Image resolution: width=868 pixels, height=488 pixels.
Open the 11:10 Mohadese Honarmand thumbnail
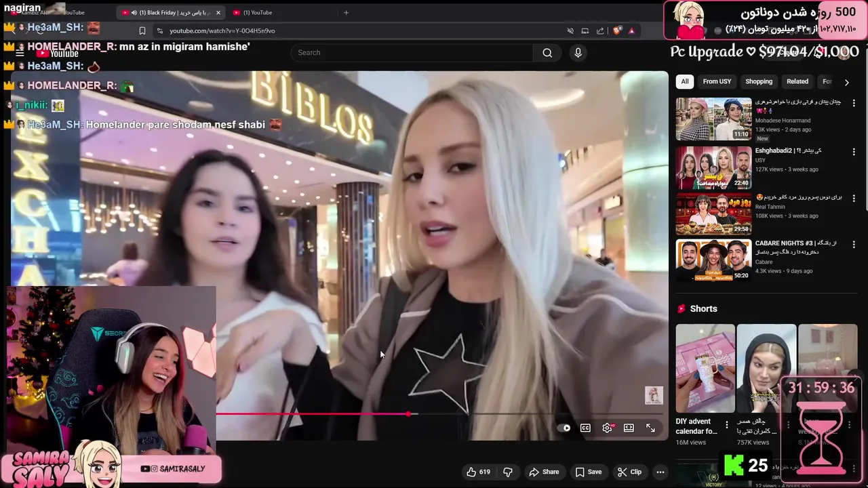tap(713, 119)
